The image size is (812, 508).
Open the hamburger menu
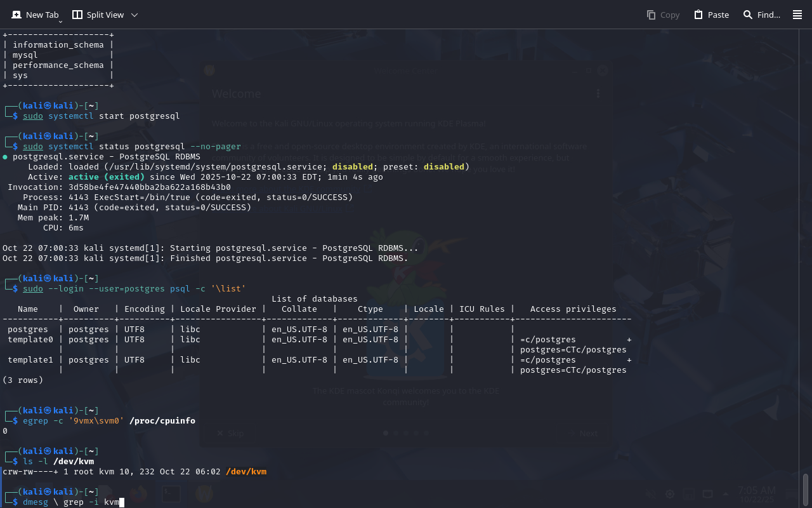(x=797, y=15)
